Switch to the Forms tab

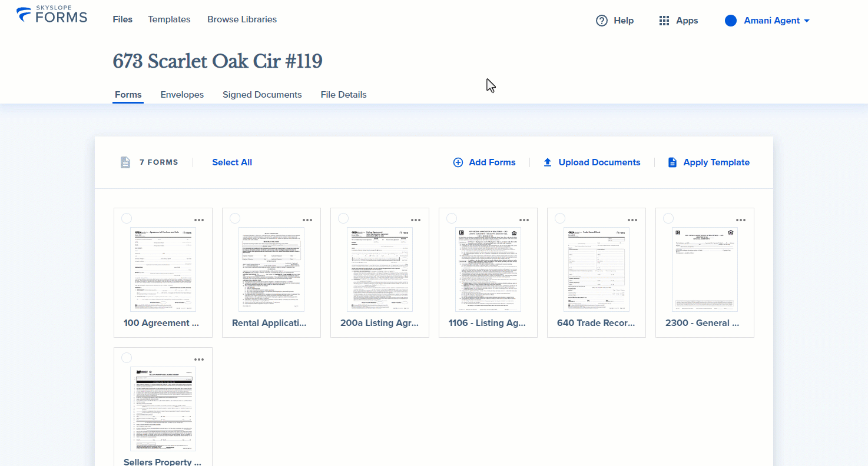tap(128, 95)
